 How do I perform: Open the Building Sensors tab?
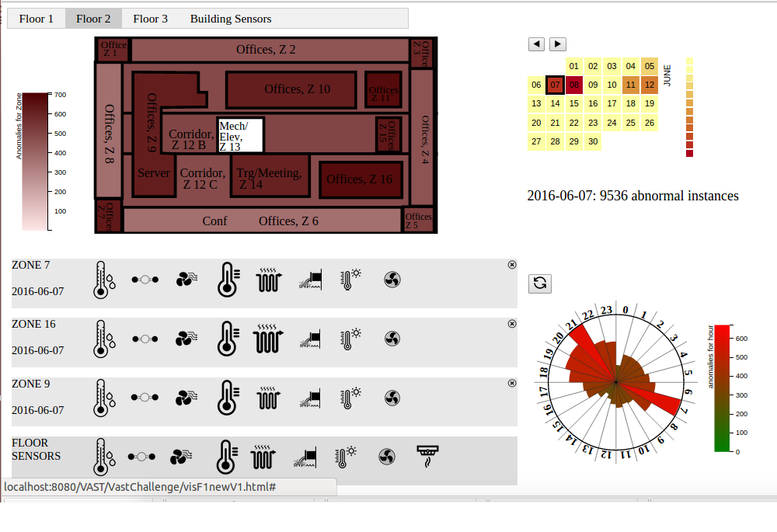231,19
